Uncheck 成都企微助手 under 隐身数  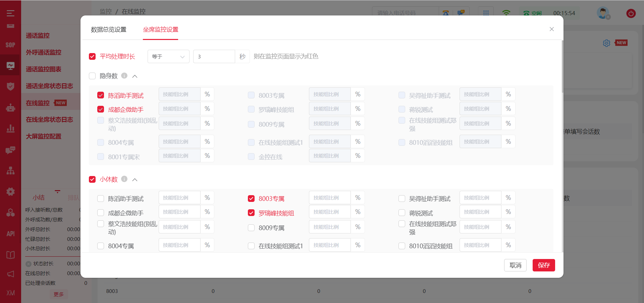pos(101,109)
